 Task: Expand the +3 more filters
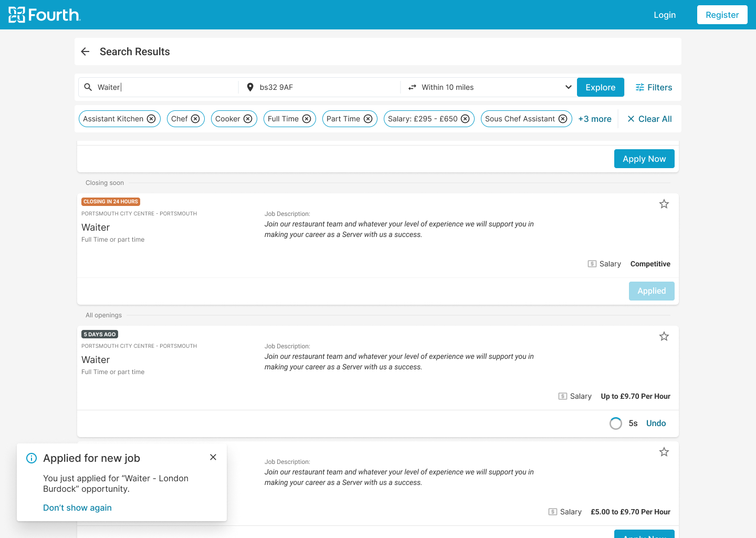coord(595,119)
